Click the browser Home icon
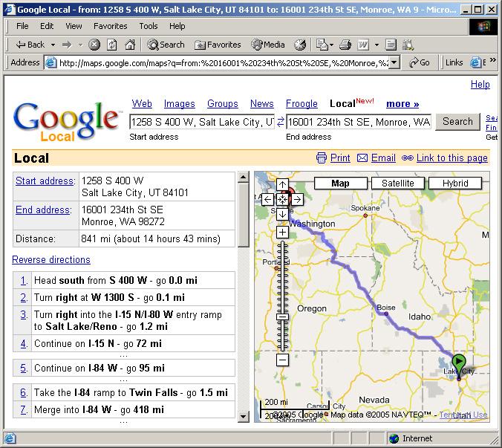 [x=130, y=45]
